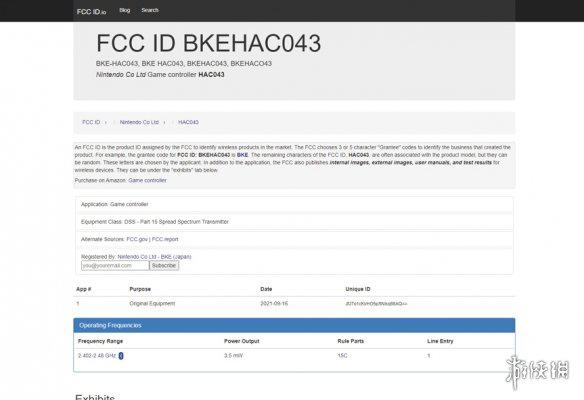Follow the FCC ID breadcrumb link
The image size is (584, 400).
pos(91,122)
